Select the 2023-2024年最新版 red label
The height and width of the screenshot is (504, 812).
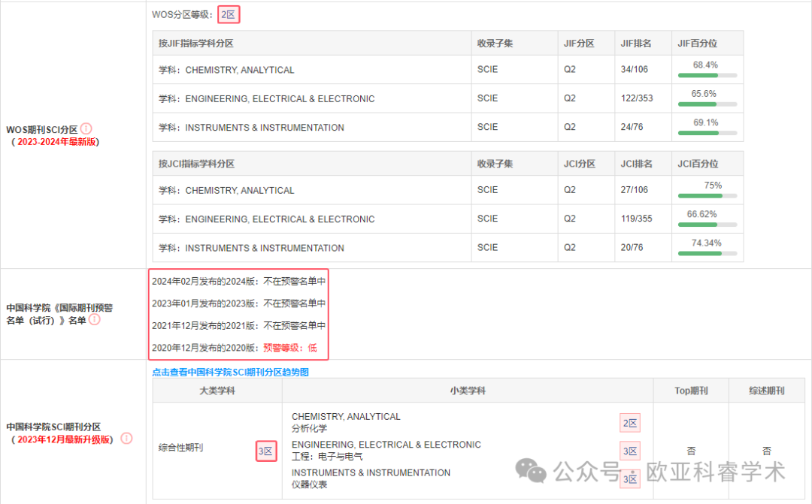pyautogui.click(x=56, y=142)
